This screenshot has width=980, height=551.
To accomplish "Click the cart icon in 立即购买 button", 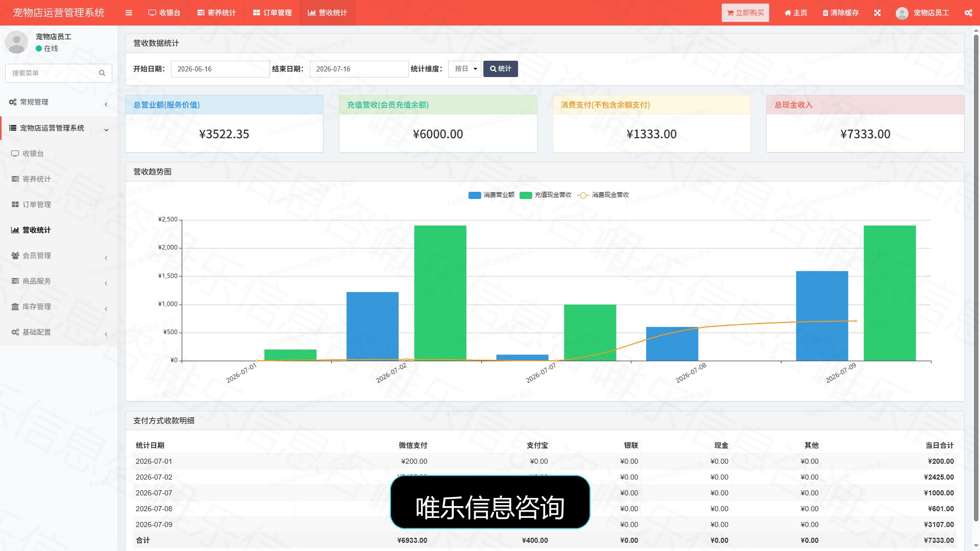I will point(730,13).
